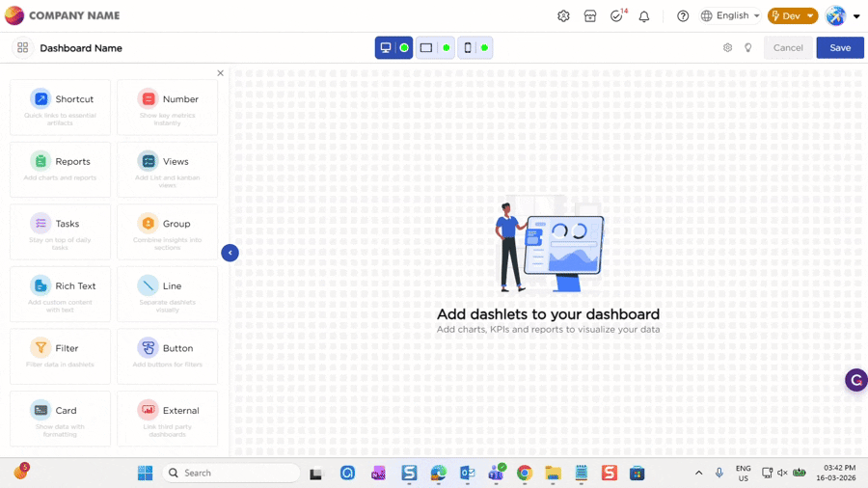This screenshot has height=488, width=868.
Task: Pick the Number dashlet icon
Action: click(148, 98)
